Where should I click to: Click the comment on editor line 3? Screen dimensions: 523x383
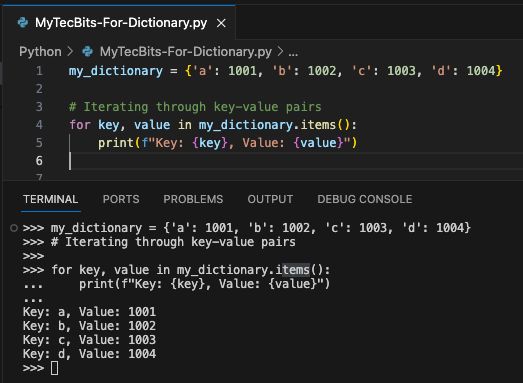coord(195,107)
